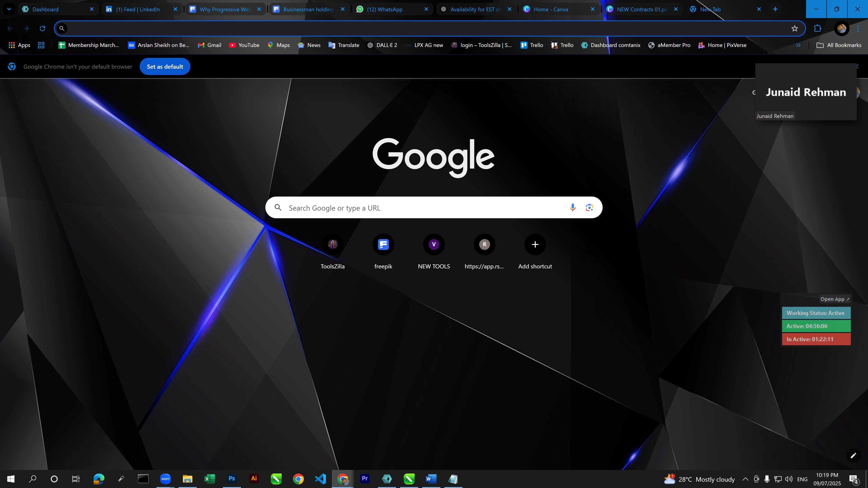Start voice search with microphone icon
This screenshot has height=488, width=868.
[573, 207]
